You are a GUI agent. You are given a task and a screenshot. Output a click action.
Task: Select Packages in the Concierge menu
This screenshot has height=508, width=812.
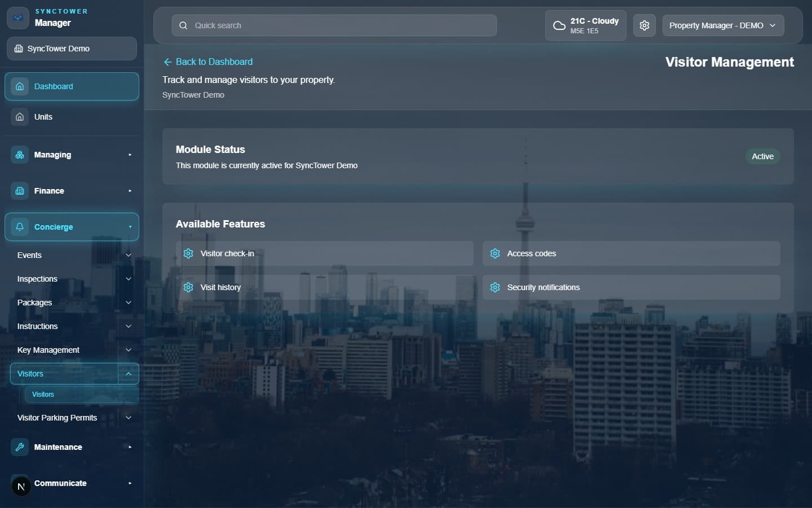64,303
